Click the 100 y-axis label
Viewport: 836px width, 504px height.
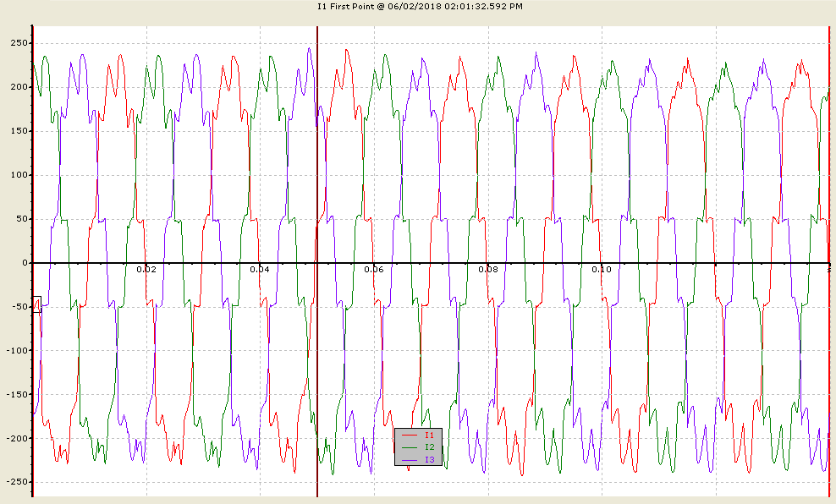(19, 175)
